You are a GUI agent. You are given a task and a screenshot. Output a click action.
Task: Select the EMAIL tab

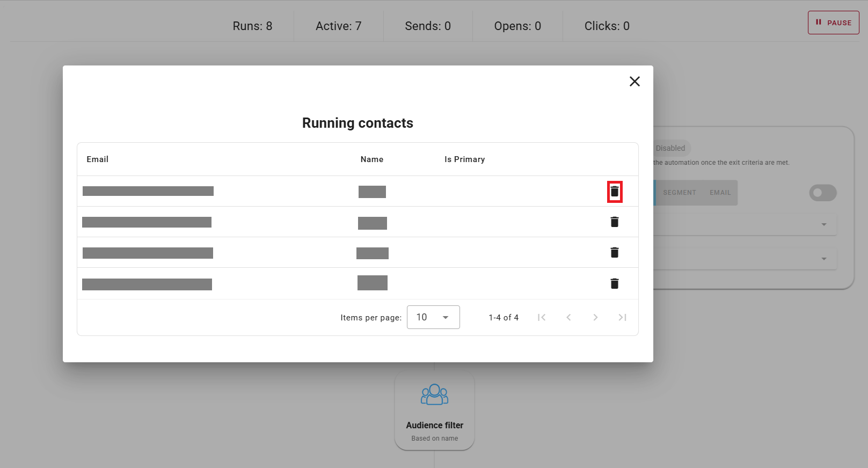click(x=720, y=193)
